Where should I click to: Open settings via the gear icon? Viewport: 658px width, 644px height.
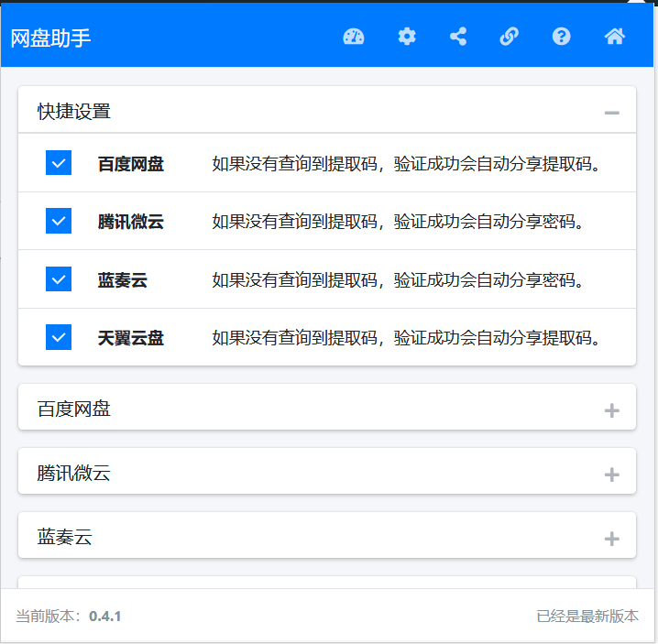407,37
